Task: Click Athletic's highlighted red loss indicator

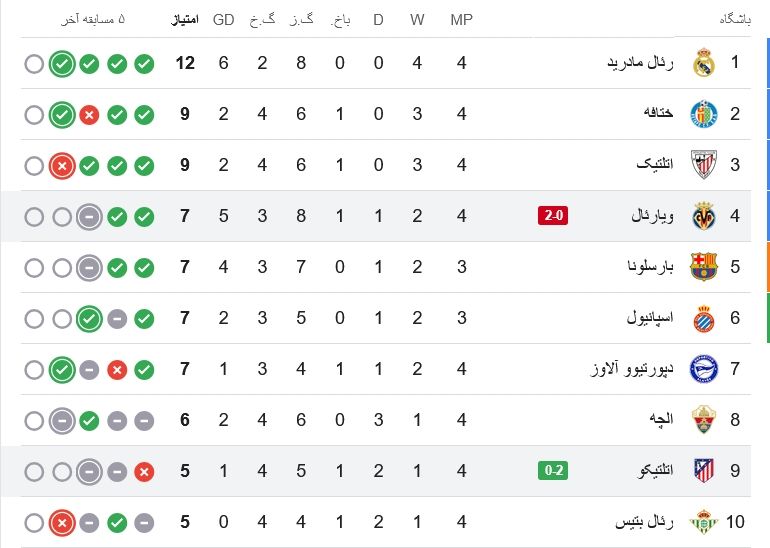Action: [x=62, y=166]
